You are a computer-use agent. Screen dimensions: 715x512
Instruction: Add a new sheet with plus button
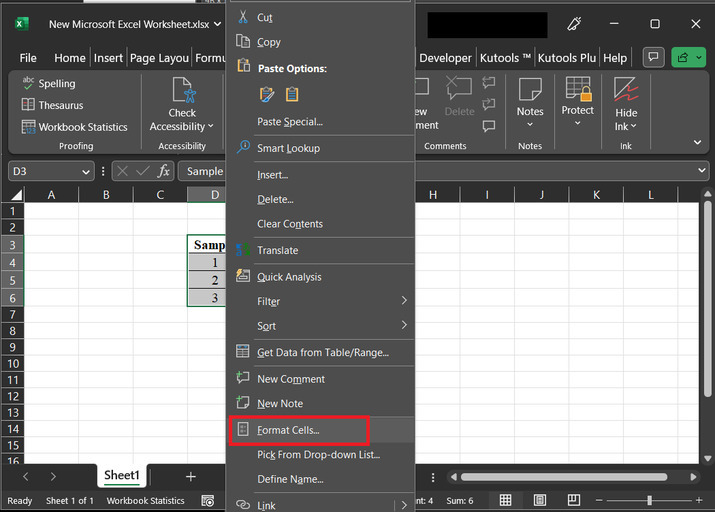pyautogui.click(x=191, y=476)
